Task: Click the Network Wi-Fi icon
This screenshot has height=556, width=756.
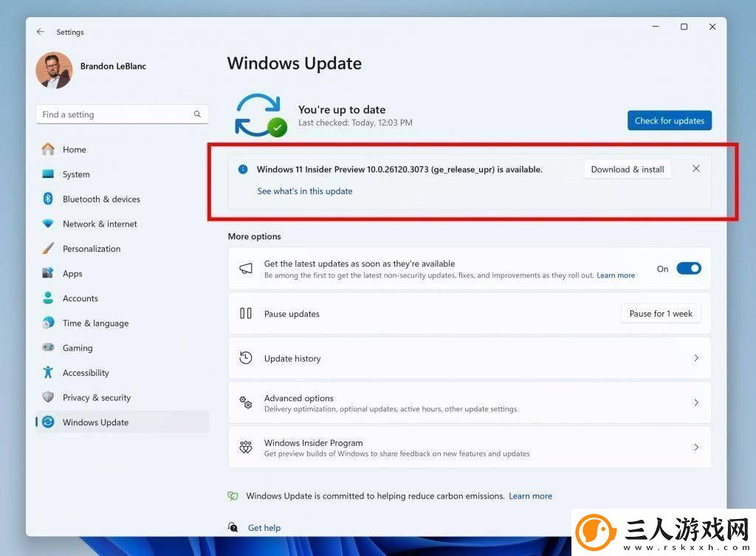Action: pos(48,224)
